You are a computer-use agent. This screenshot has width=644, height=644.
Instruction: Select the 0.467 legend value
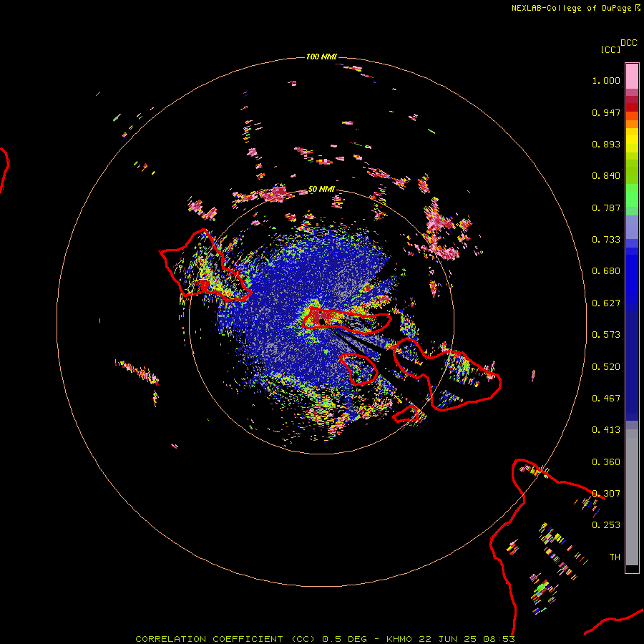click(x=606, y=399)
